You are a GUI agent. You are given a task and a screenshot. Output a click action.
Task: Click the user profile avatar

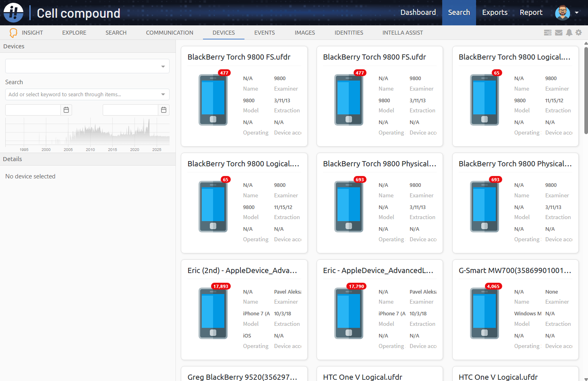(x=562, y=12)
